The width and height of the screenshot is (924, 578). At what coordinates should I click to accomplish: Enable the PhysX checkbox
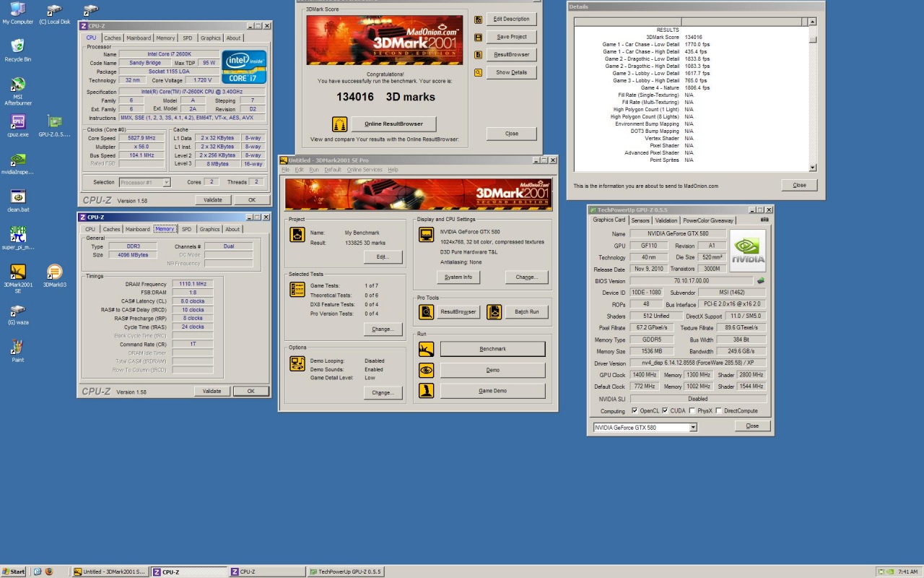click(692, 410)
